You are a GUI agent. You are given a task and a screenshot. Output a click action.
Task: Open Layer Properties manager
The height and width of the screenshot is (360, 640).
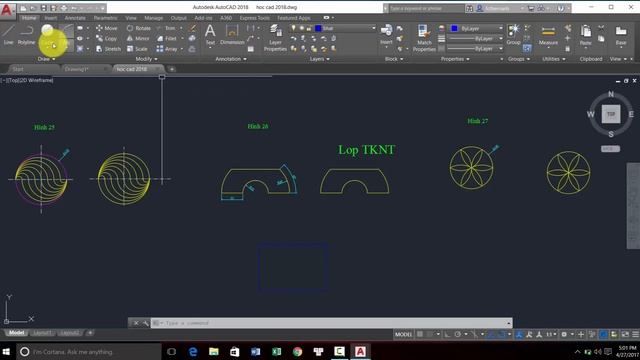275,38
